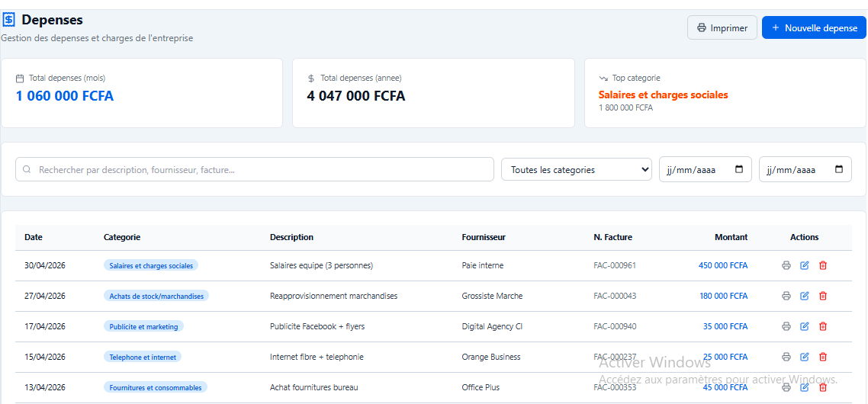868x404 pixels.
Task: Click the 450 000 FCFA amount
Action: coord(723,265)
